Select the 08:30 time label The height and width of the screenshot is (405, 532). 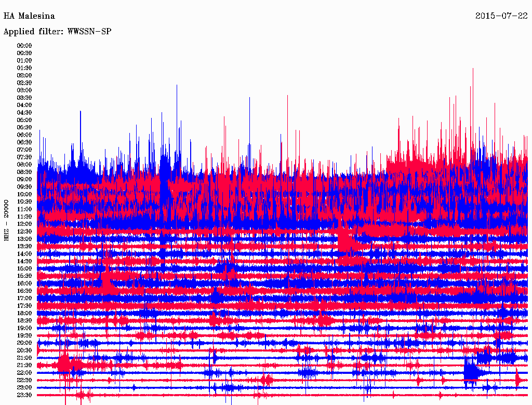24,172
